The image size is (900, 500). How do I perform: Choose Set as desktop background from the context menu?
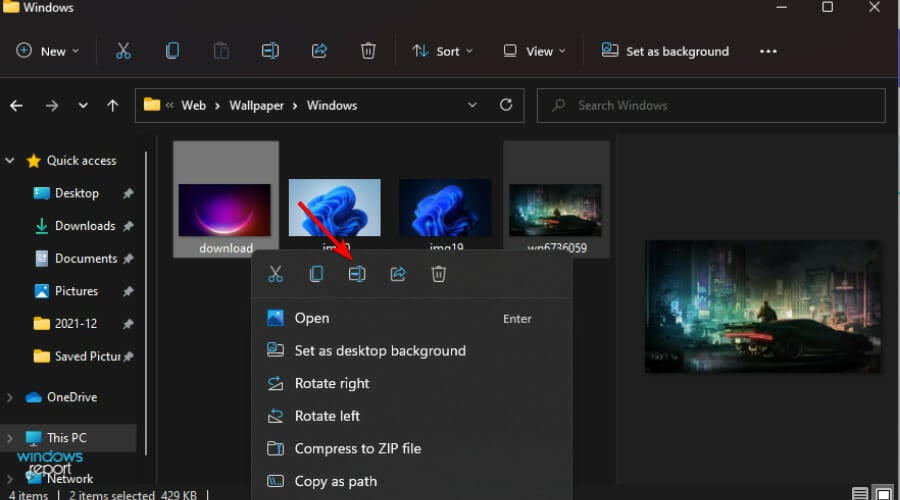click(380, 351)
